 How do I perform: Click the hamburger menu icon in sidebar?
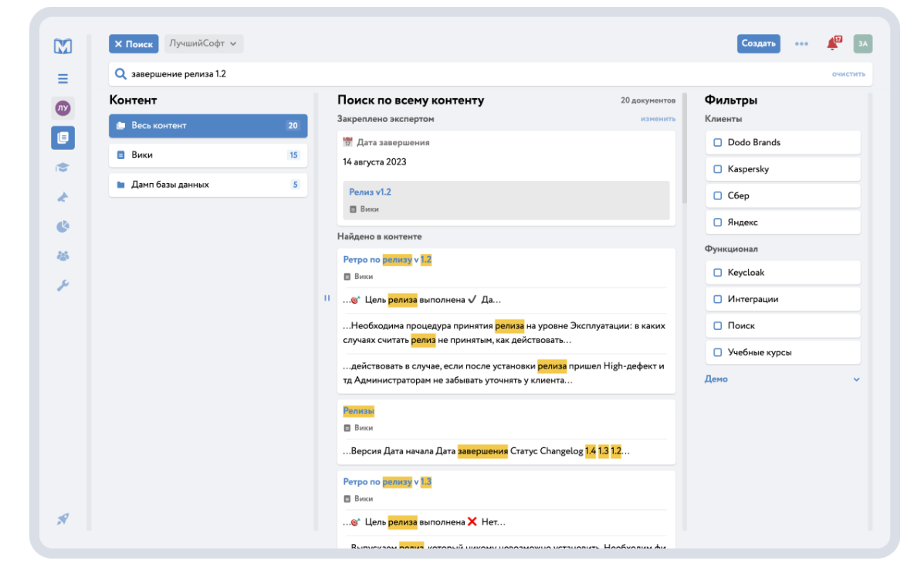click(63, 79)
